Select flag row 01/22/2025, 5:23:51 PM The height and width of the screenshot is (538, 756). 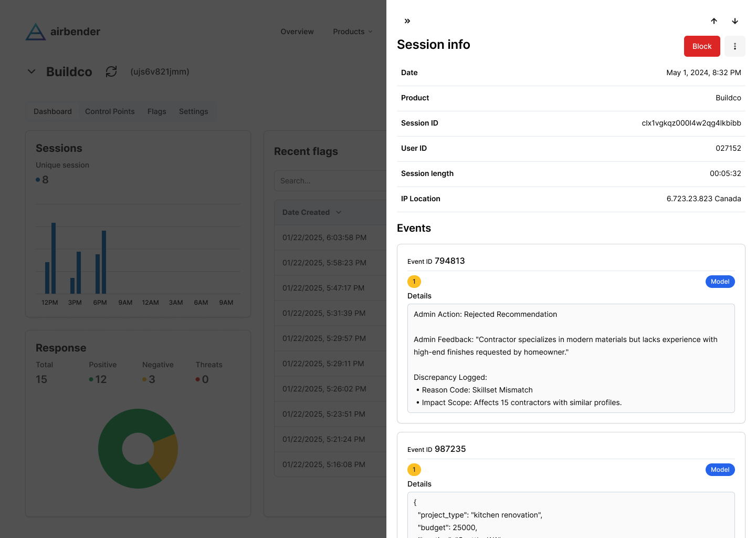[x=330, y=414]
